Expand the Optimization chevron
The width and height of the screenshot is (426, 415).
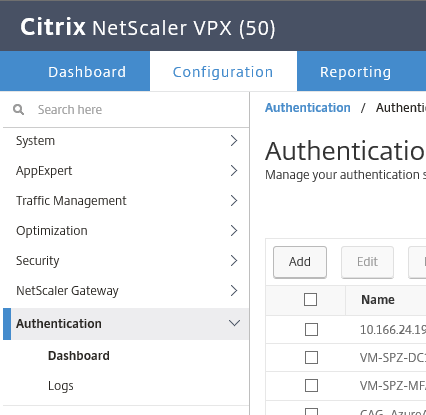point(234,231)
